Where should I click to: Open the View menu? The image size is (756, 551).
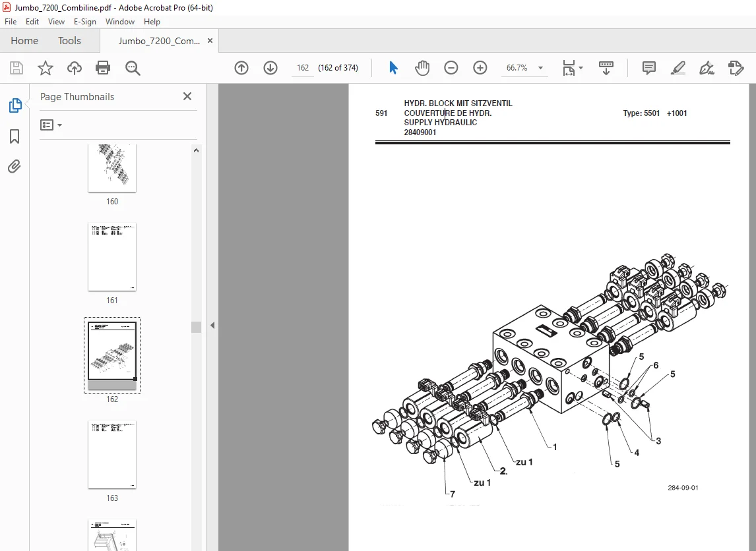pyautogui.click(x=56, y=22)
